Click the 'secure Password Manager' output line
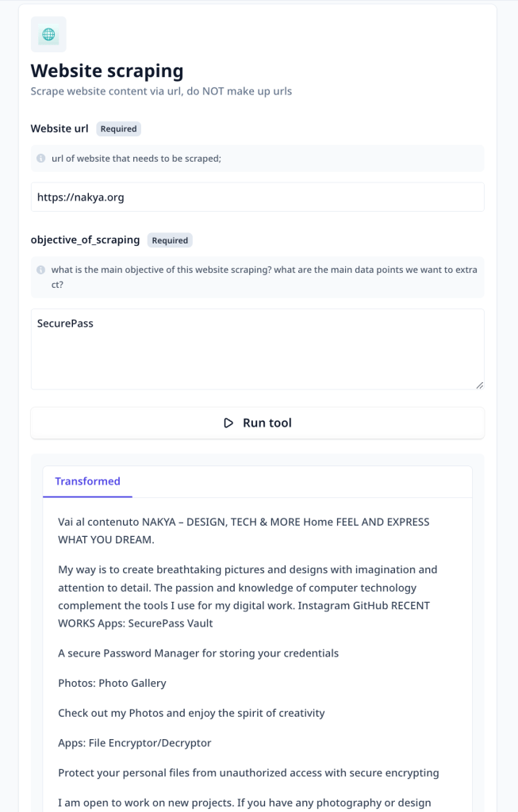This screenshot has height=812, width=518. click(198, 653)
